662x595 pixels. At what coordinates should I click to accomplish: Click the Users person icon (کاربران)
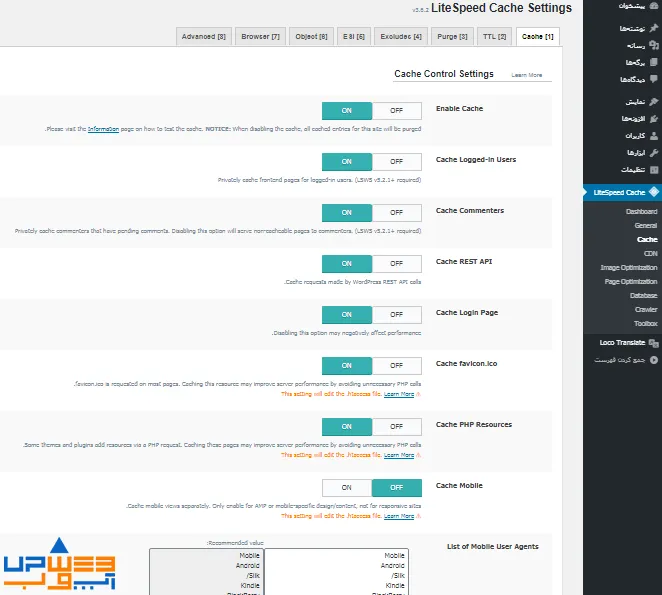click(654, 136)
